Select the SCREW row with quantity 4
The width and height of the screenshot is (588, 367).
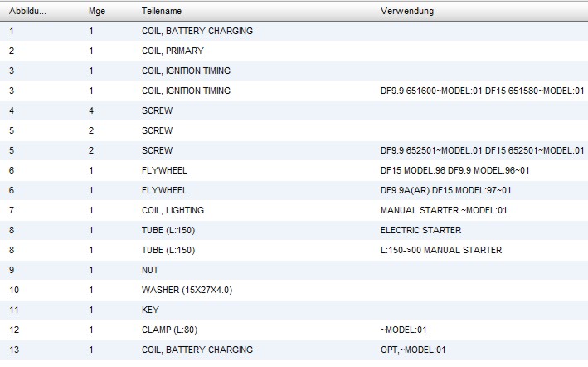pyautogui.click(x=157, y=110)
